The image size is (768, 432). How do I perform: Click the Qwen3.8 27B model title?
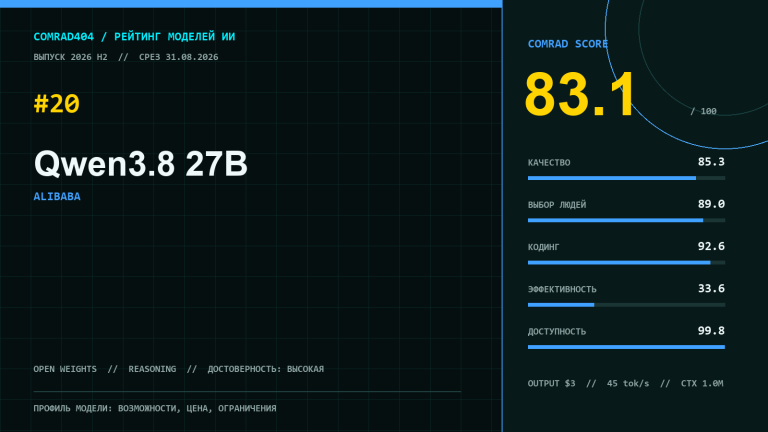[x=141, y=164]
